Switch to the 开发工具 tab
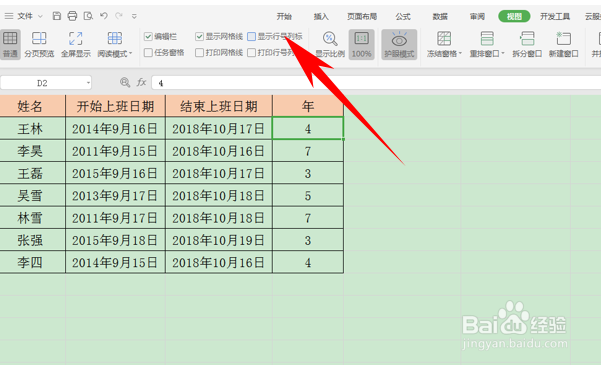The width and height of the screenshot is (603, 365). coord(555,17)
